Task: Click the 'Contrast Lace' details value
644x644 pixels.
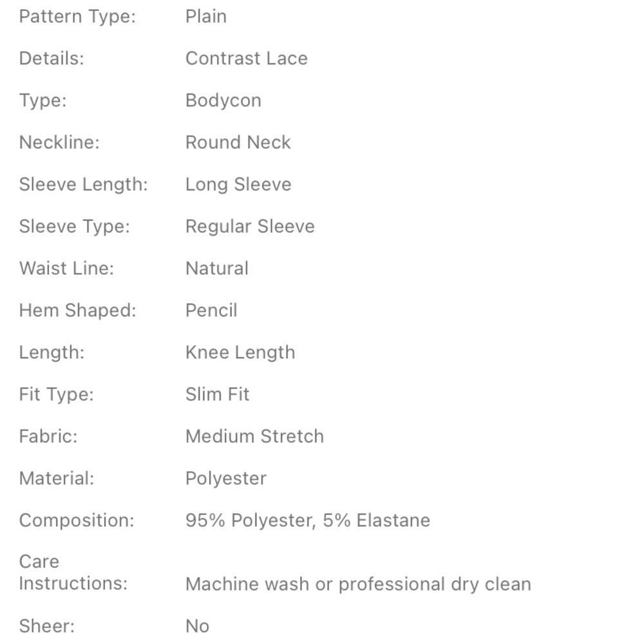Action: [247, 59]
